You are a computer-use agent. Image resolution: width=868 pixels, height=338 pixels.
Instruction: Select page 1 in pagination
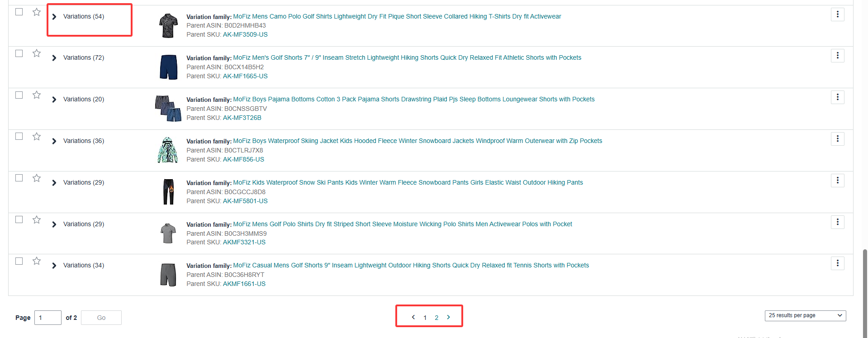tap(425, 318)
